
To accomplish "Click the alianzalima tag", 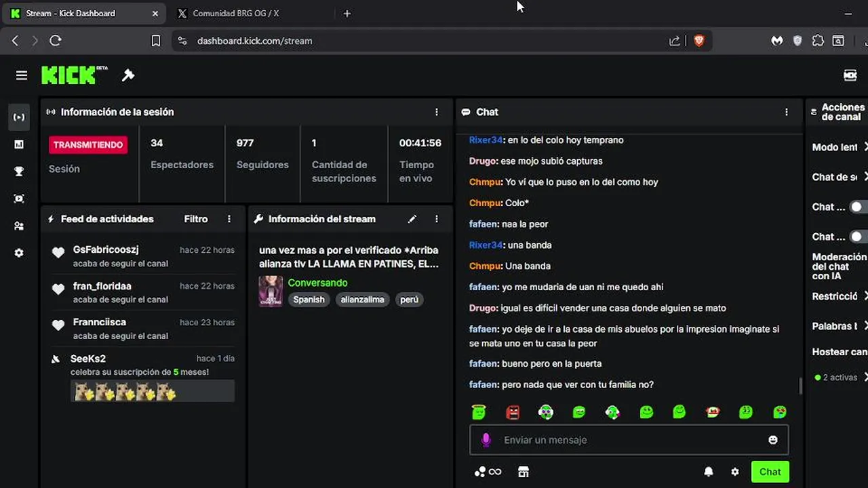I will pyautogui.click(x=363, y=300).
